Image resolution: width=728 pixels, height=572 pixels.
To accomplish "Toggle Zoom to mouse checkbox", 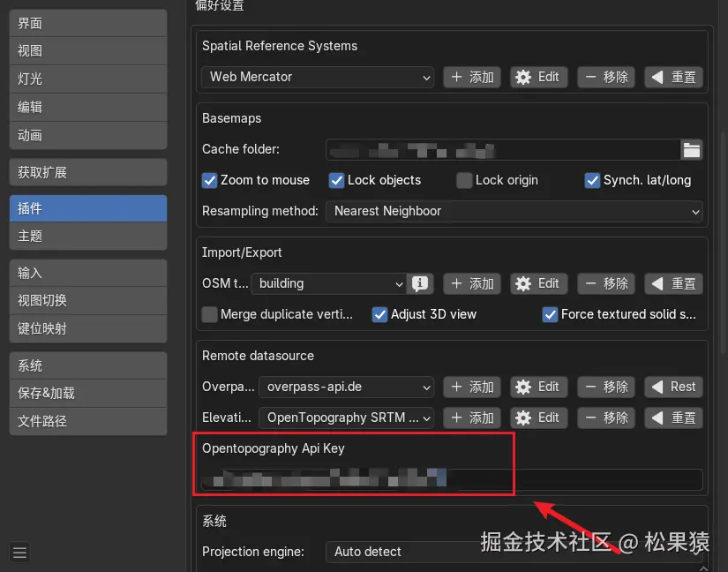I will coord(209,180).
